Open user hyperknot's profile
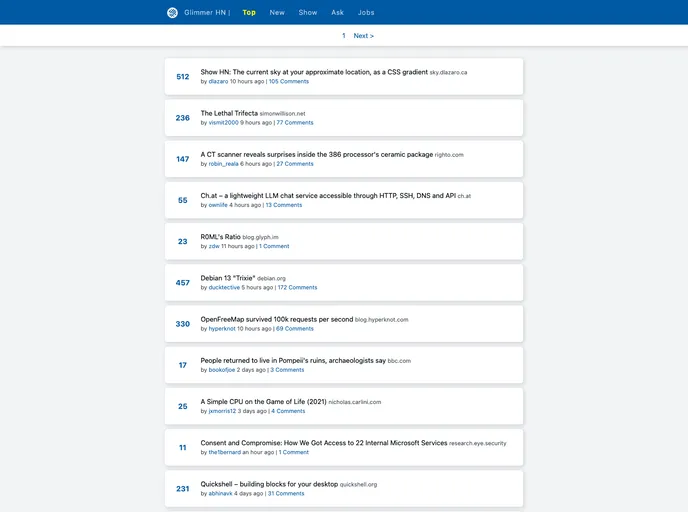This screenshot has height=512, width=688. (222, 329)
